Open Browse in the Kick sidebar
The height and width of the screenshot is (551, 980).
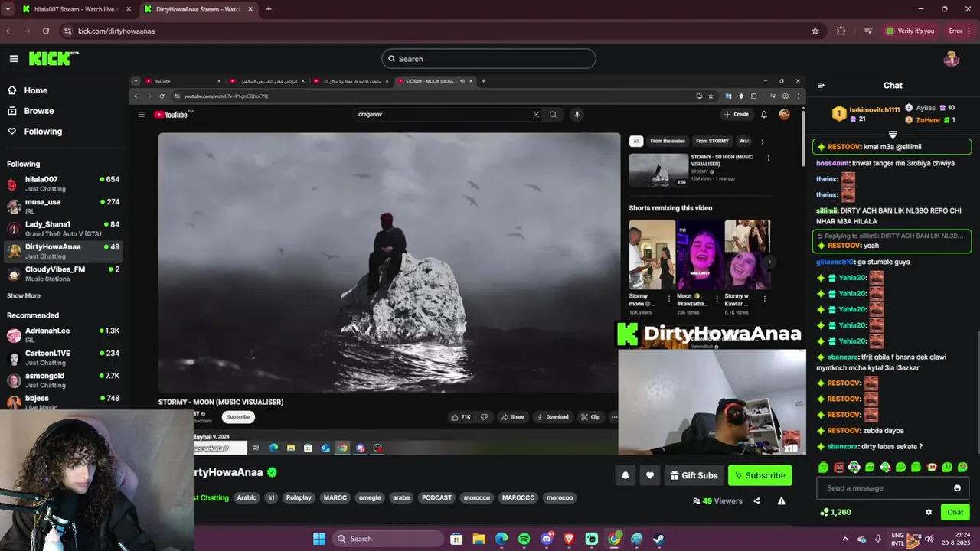click(31, 111)
